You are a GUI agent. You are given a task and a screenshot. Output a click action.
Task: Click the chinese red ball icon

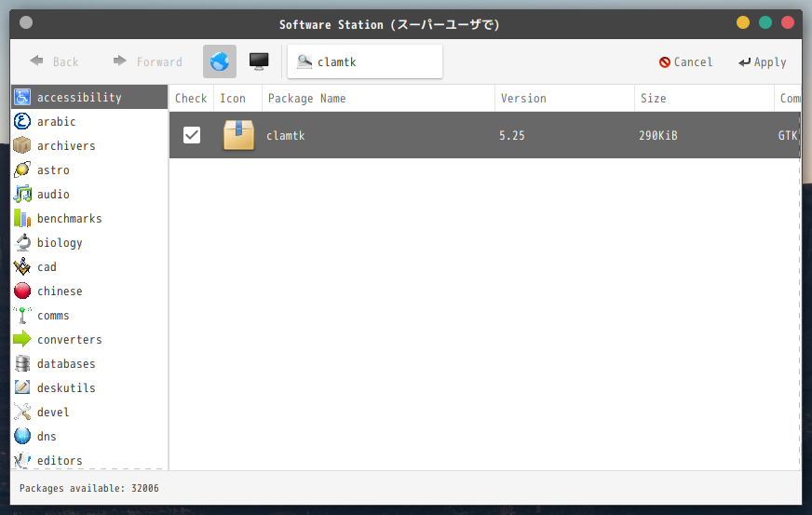click(x=22, y=291)
